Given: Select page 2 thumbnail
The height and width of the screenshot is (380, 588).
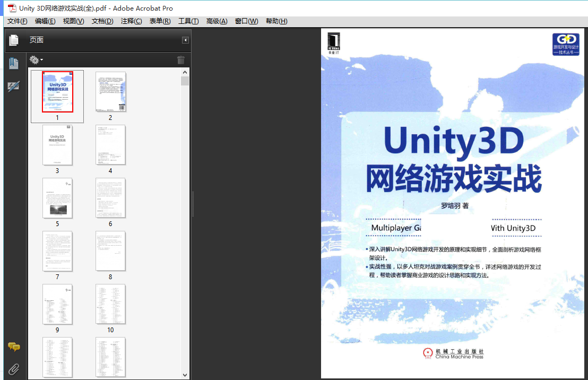Looking at the screenshot, I should [110, 92].
